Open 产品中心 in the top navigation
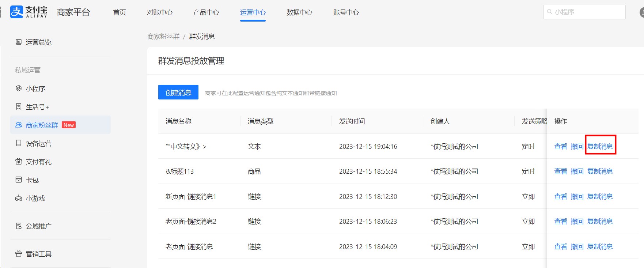644x268 pixels. (x=206, y=12)
